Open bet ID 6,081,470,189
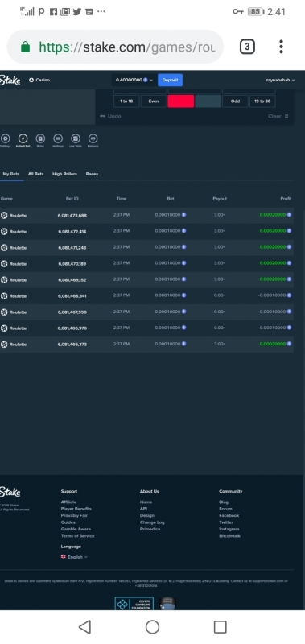 [72, 264]
